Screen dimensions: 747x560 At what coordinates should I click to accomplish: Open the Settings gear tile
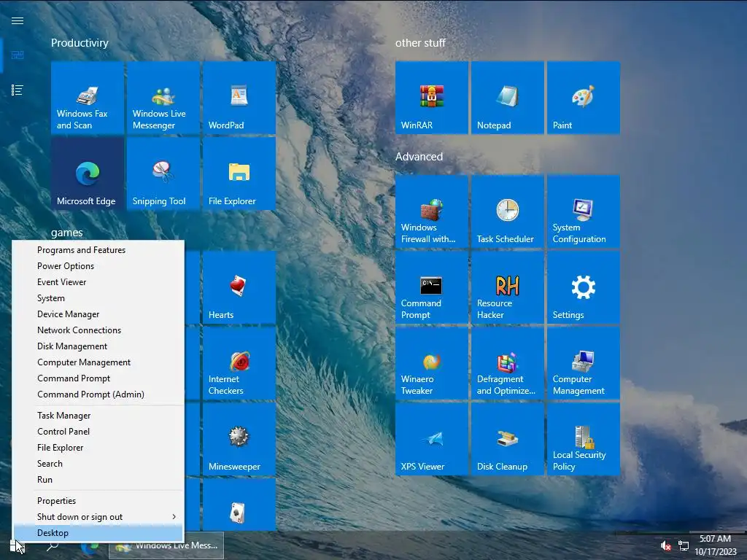584,287
